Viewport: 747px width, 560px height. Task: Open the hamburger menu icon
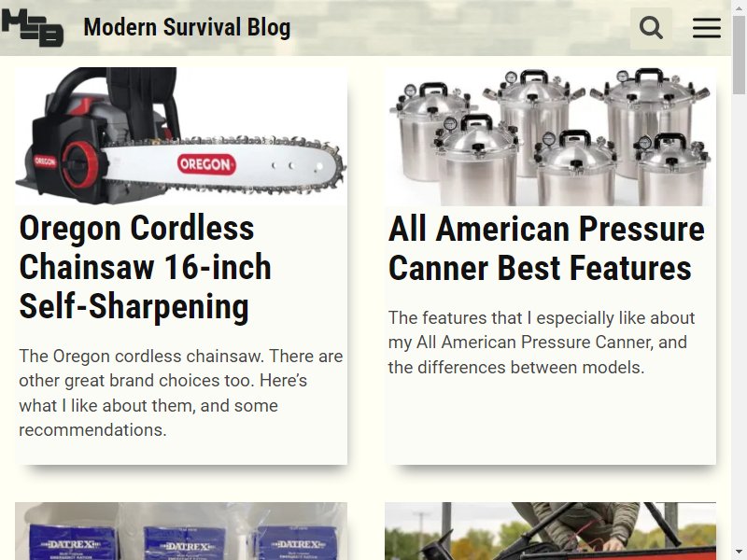(707, 28)
